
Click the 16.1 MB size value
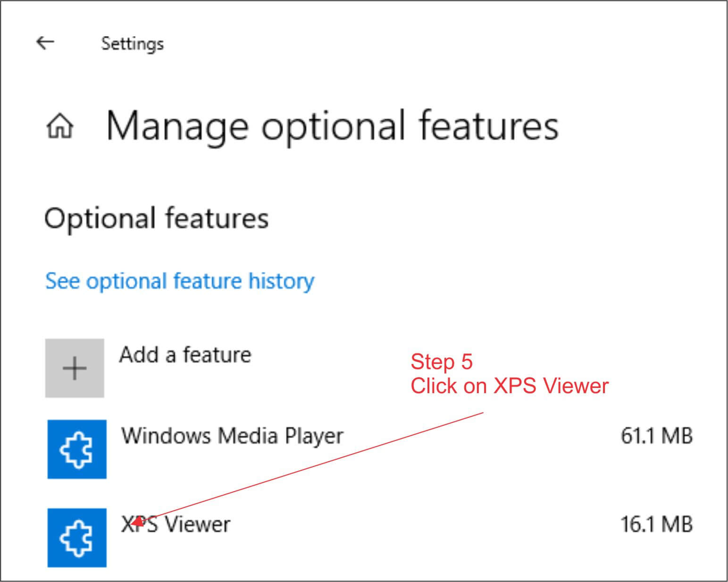[x=656, y=524]
